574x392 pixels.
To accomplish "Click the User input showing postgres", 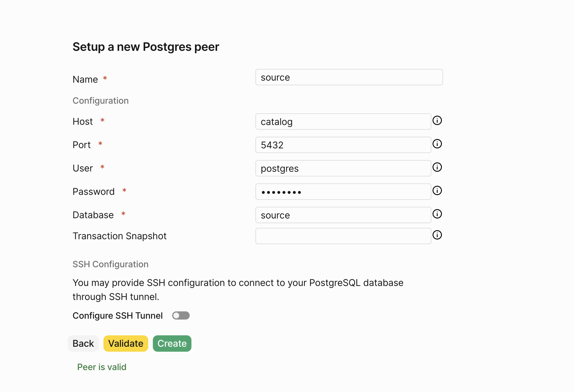I will tap(343, 168).
